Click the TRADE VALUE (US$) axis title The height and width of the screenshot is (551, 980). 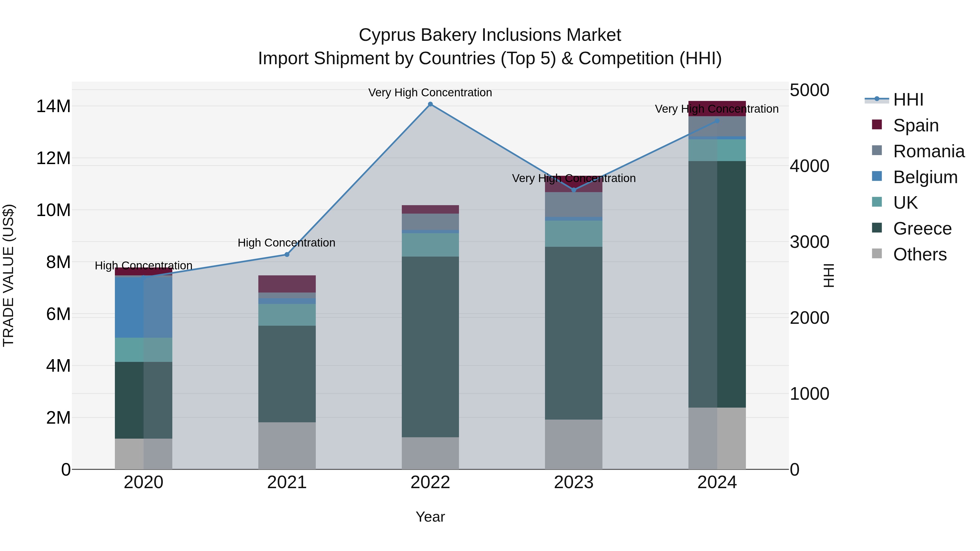8,275
